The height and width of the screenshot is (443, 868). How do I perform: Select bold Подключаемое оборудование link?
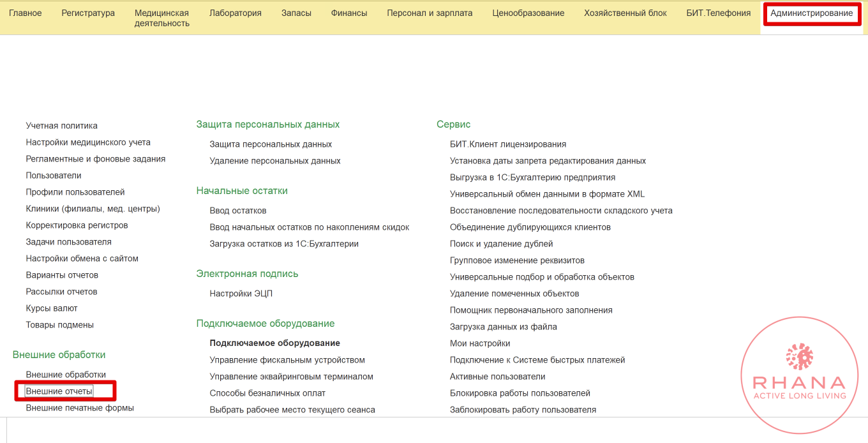[275, 343]
